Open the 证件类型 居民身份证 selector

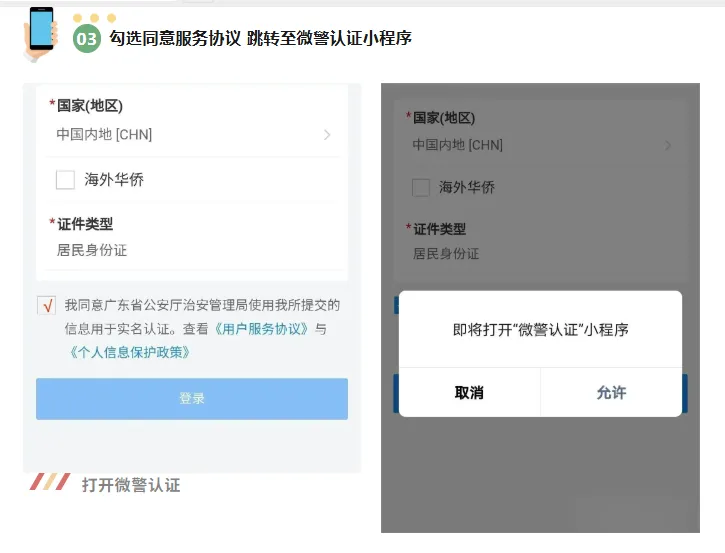(x=92, y=250)
